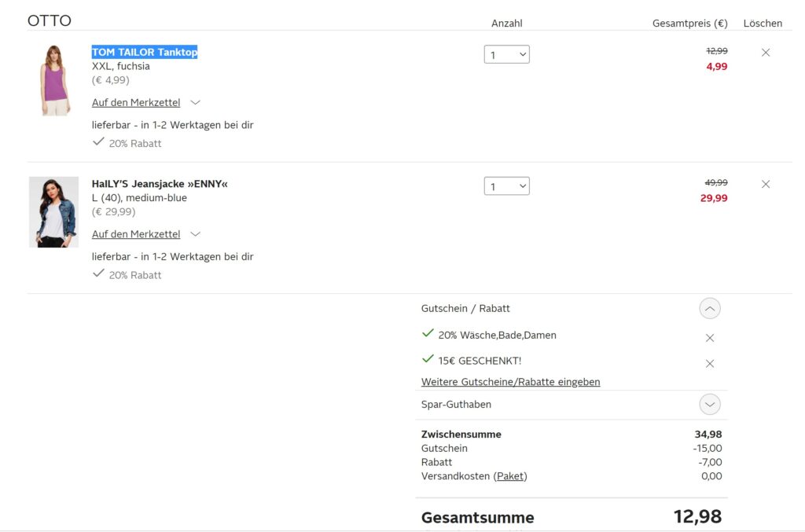This screenshot has height=532, width=805.
Task: Remove the 20% Wäsche,Bade,Damen discount
Action: 710,338
